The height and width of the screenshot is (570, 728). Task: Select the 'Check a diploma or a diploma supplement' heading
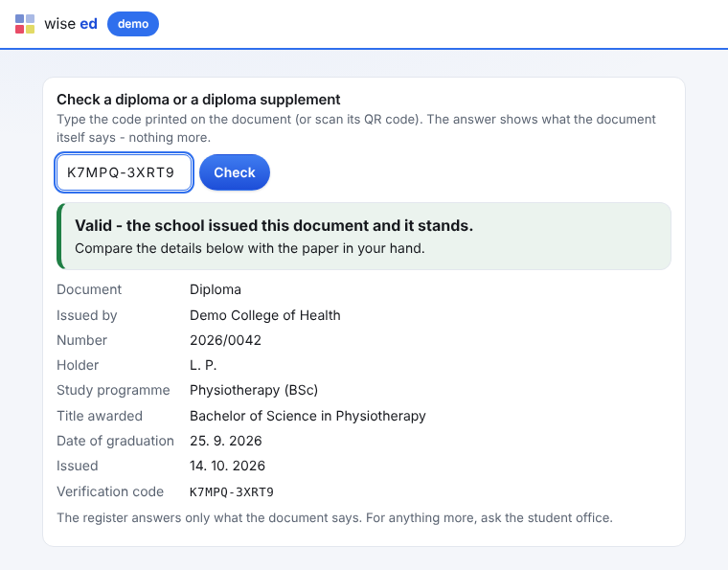click(198, 100)
